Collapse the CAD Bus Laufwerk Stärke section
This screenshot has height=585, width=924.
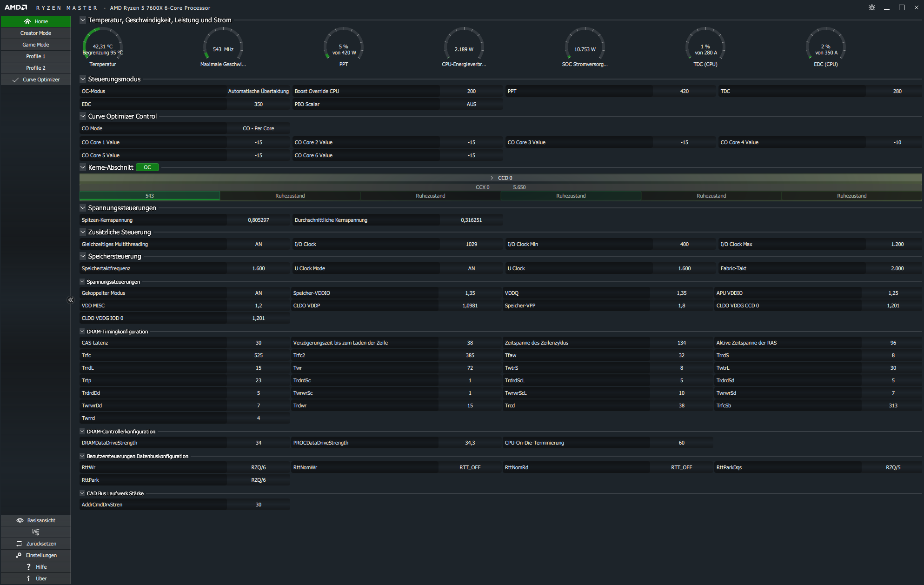point(82,493)
